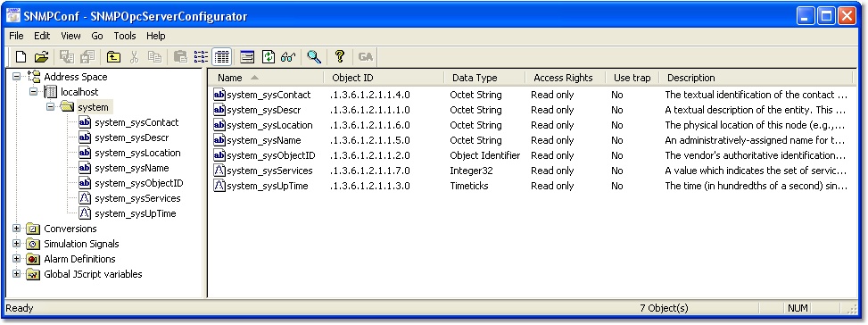Click the second greyed import toolbar icon
The height and width of the screenshot is (325, 868).
(x=87, y=56)
